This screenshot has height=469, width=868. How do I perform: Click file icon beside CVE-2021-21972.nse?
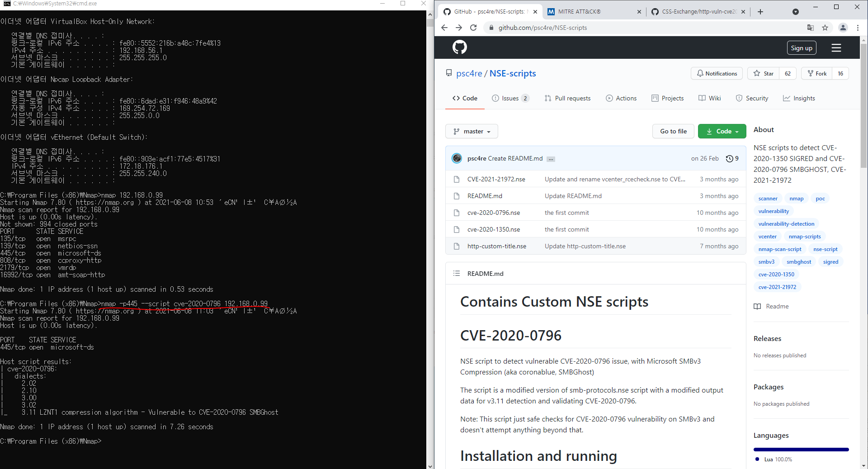pyautogui.click(x=457, y=179)
